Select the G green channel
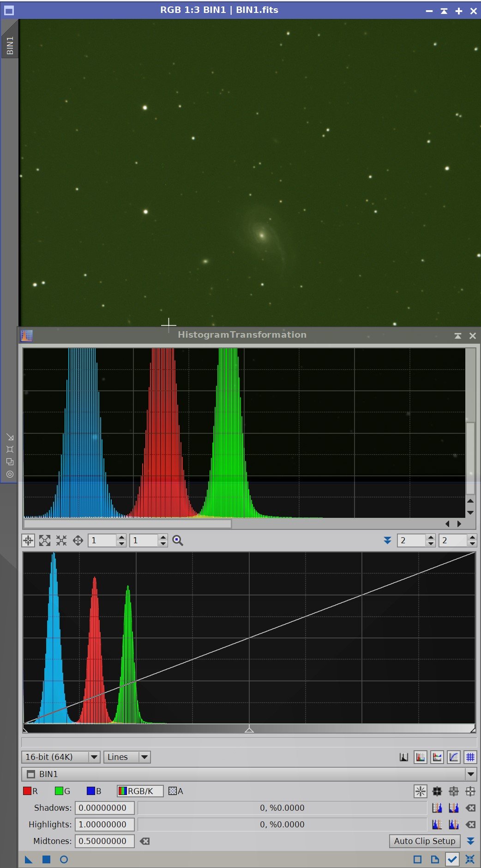The height and width of the screenshot is (868, 481). [62, 791]
